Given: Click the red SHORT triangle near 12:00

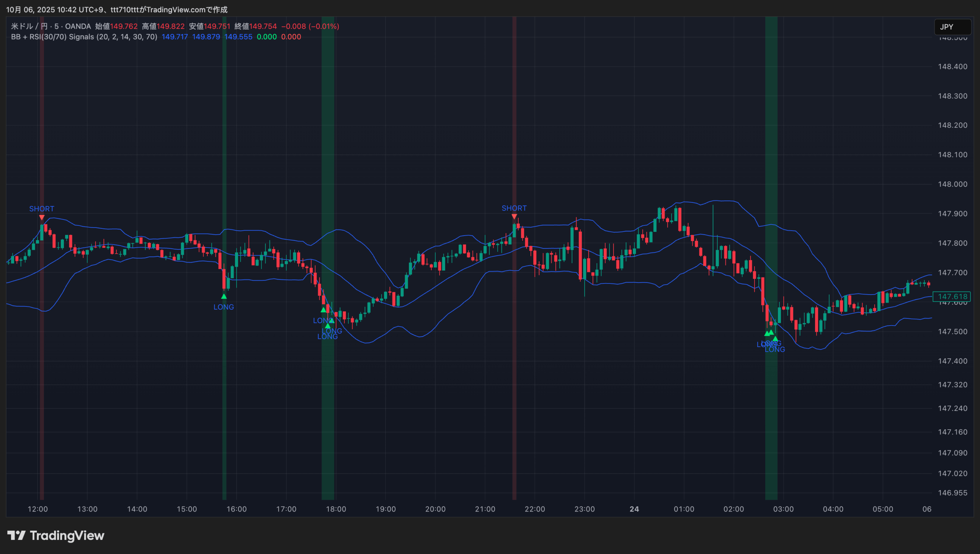Looking at the screenshot, I should pyautogui.click(x=42, y=218).
